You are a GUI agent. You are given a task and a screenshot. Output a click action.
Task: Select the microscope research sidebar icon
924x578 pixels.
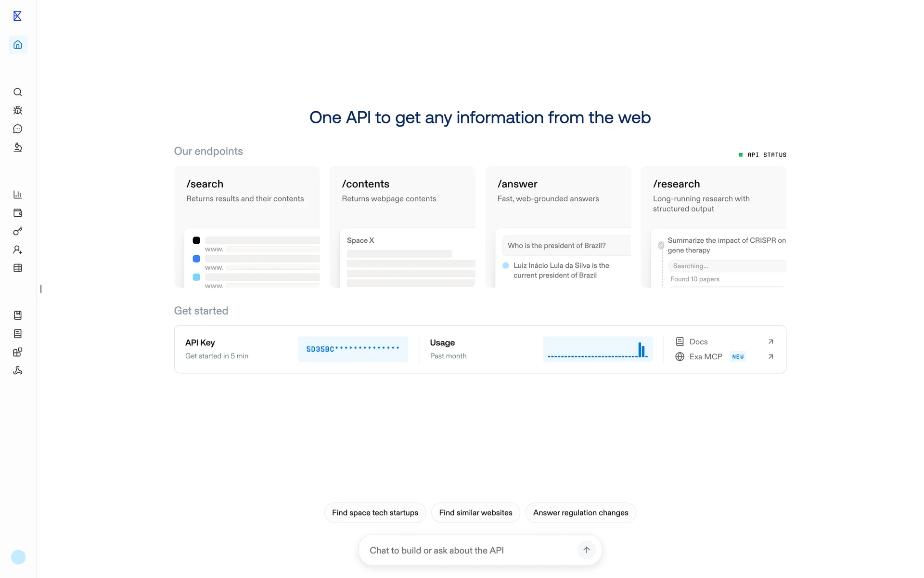pos(18,147)
